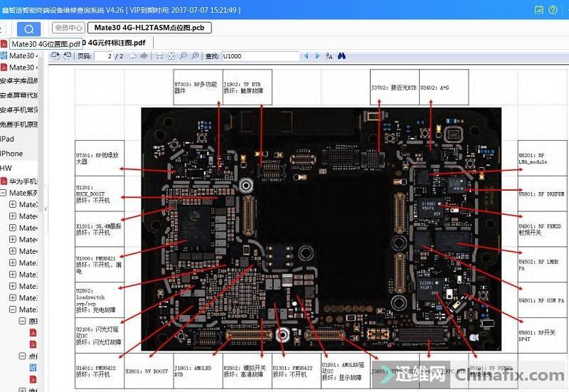Screen dimensions: 569x392
Task: Select iPhone category in sidebar
Action: [11, 154]
